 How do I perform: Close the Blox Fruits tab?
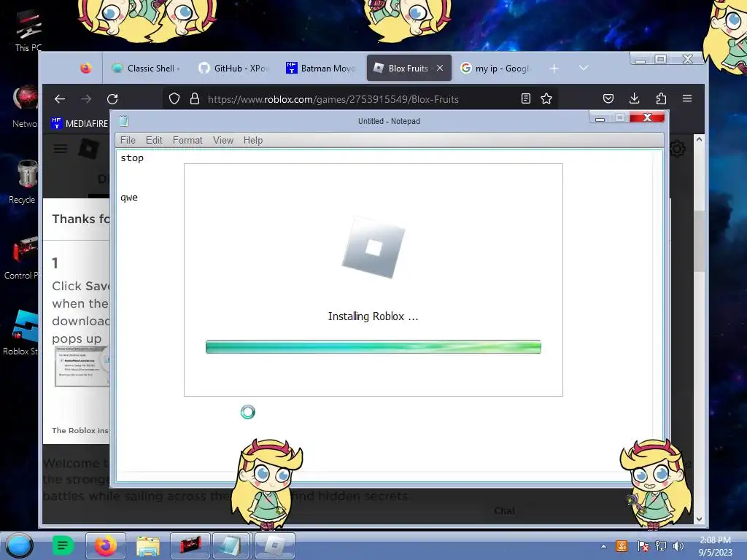[440, 68]
